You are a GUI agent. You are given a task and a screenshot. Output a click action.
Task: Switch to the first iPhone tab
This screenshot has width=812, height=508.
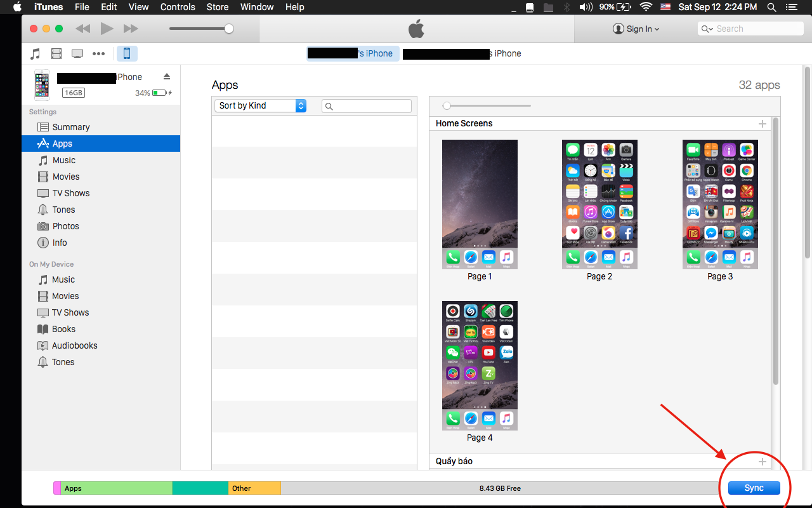353,53
